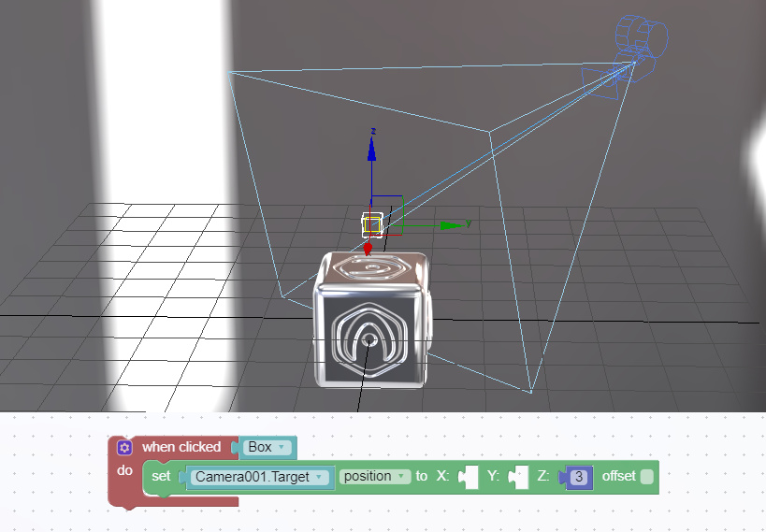766x532 pixels.
Task: Click the green Y axis gizmo arrow
Action: [452, 225]
